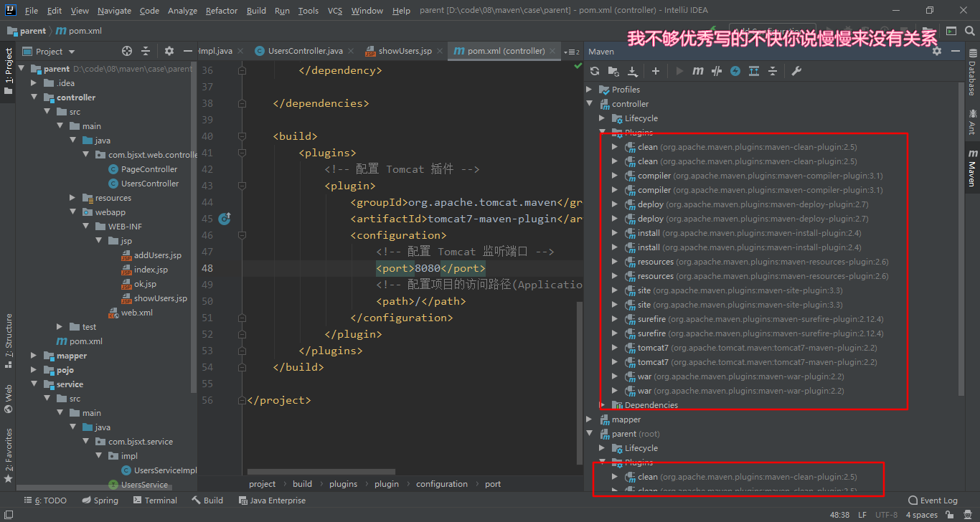
Task: Collapse all nodes in Maven panel
Action: tap(773, 71)
